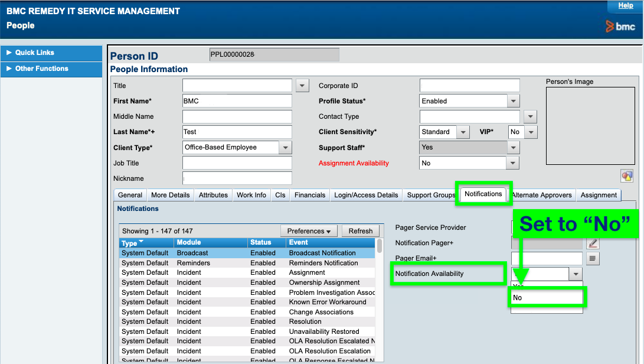Open the Help link
This screenshot has width=644, height=364.
click(x=626, y=5)
